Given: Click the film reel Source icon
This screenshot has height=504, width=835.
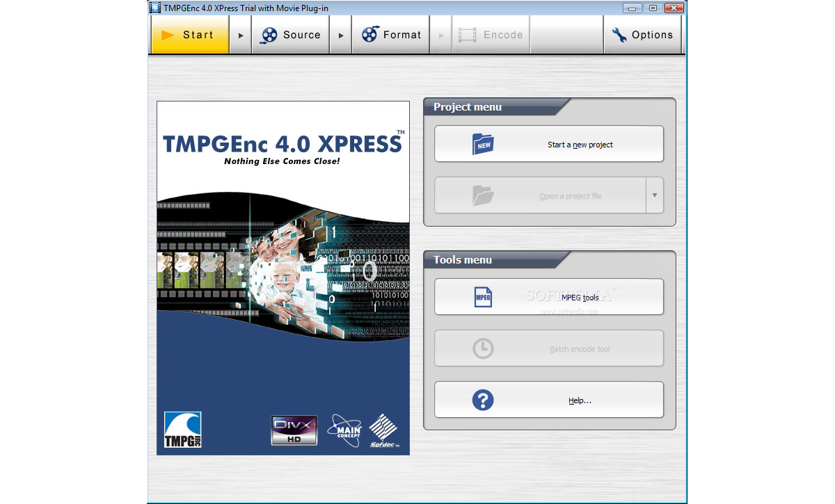Looking at the screenshot, I should (269, 35).
